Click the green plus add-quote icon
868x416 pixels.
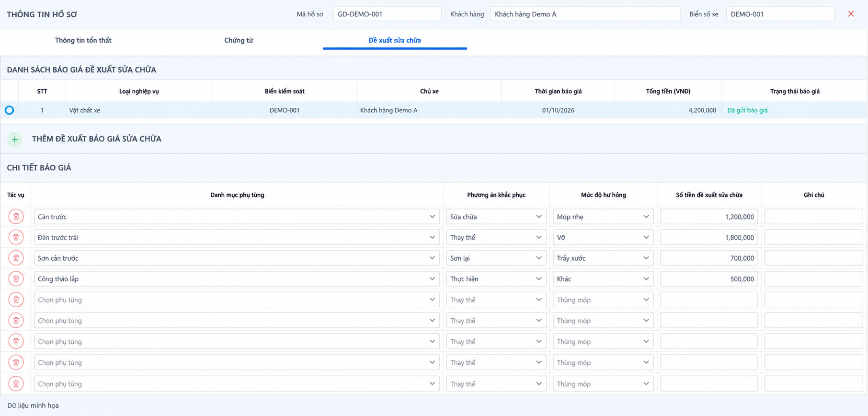[x=15, y=139]
